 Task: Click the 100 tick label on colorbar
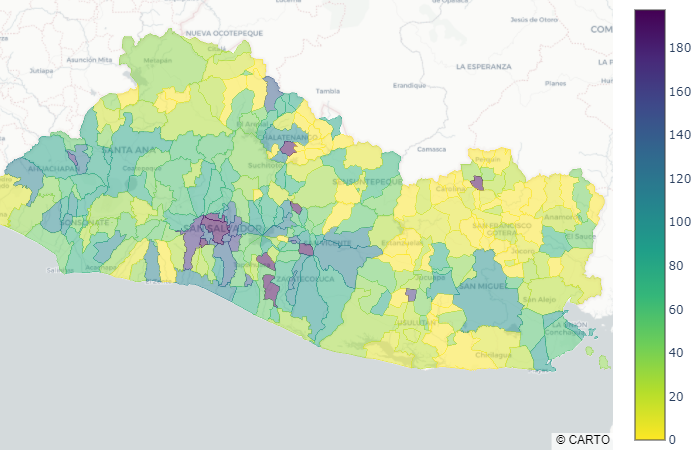(x=680, y=222)
